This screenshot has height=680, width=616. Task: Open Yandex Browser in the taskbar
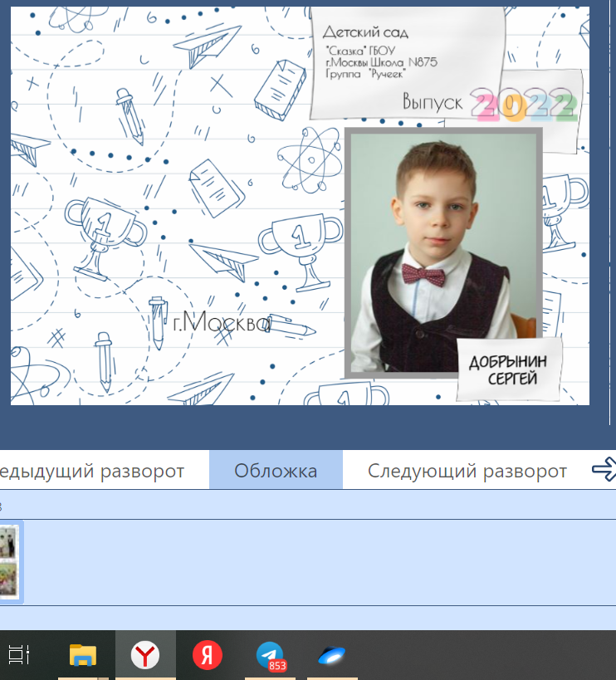click(x=145, y=655)
